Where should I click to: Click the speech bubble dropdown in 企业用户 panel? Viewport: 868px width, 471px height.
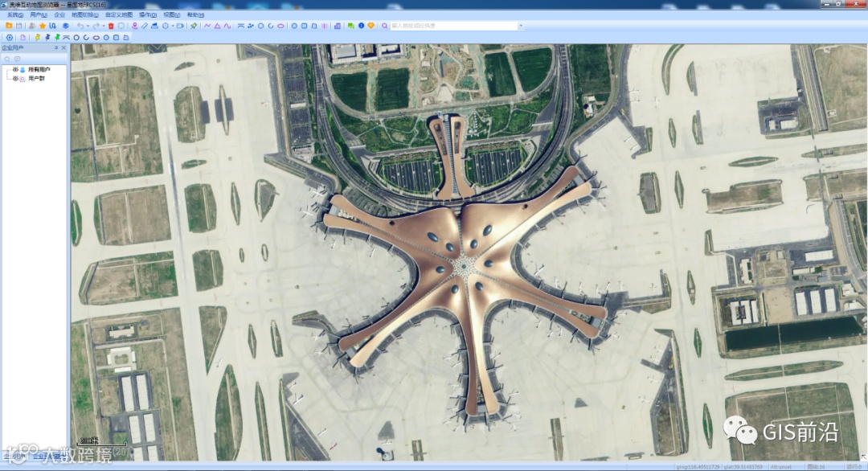(x=17, y=58)
